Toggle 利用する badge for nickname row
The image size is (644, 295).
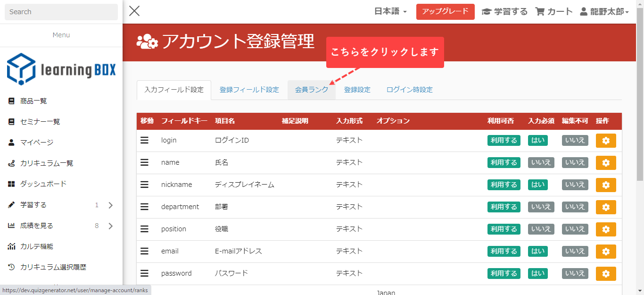coord(504,185)
